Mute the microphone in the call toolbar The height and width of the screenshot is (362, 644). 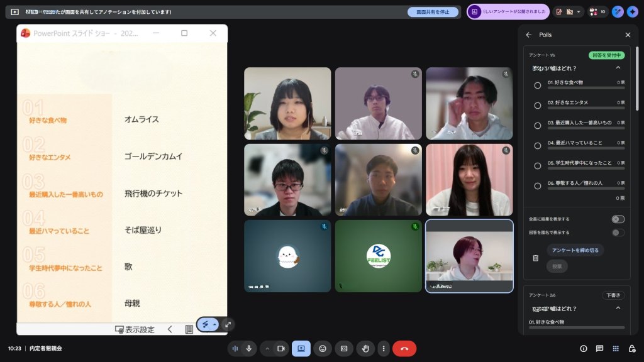249,349
